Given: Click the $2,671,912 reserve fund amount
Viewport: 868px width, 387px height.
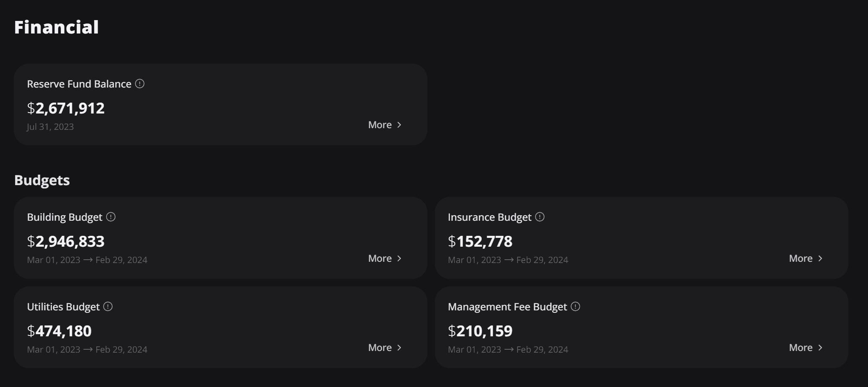Looking at the screenshot, I should pos(66,108).
